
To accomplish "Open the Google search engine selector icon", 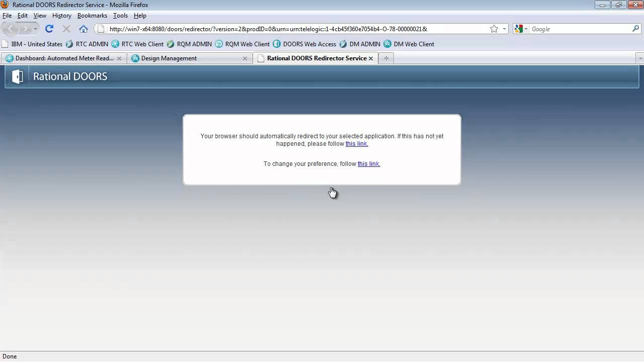I will pos(521,29).
